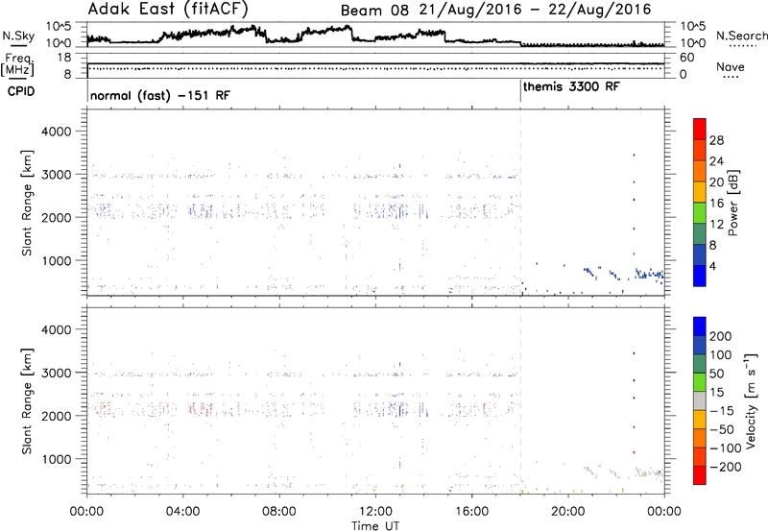Click the 'Beam 08' label

coord(374,10)
